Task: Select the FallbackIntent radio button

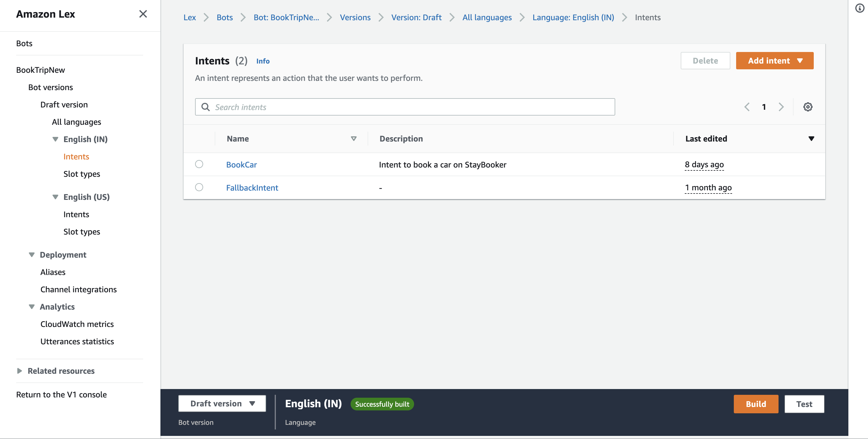Action: 199,187
